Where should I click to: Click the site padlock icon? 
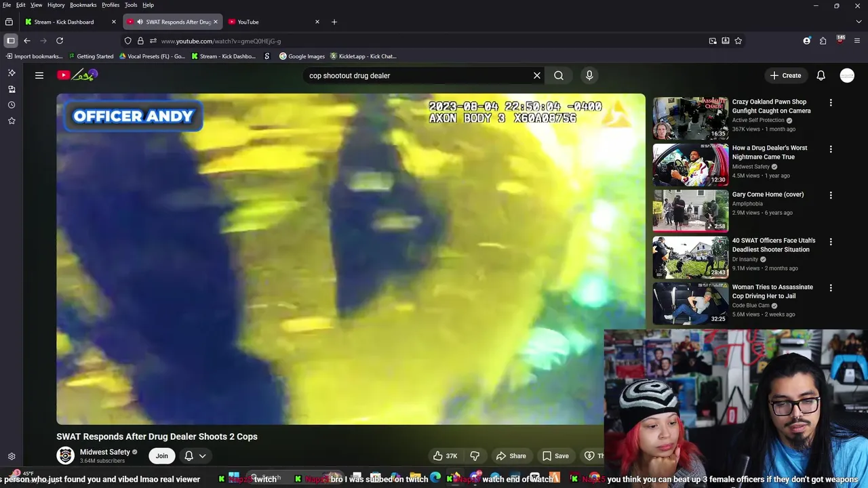tap(140, 41)
